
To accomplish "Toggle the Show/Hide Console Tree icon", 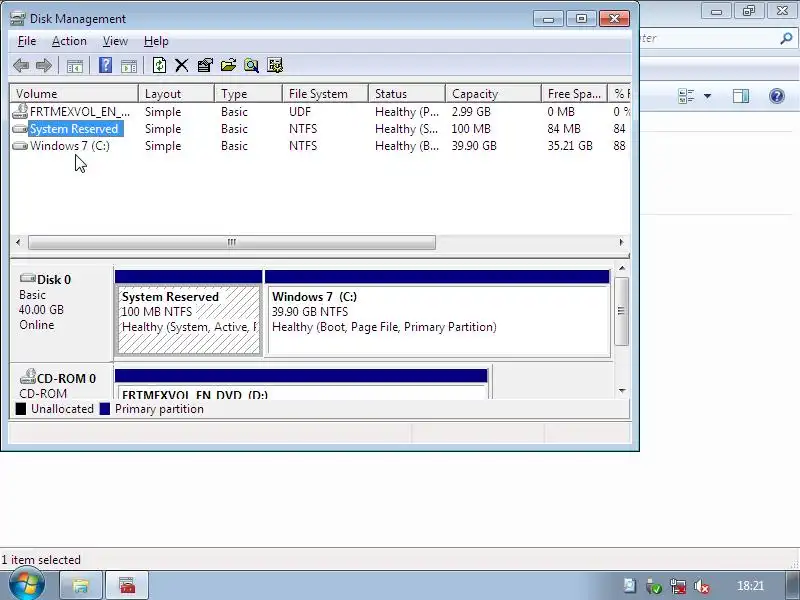I will (74, 66).
